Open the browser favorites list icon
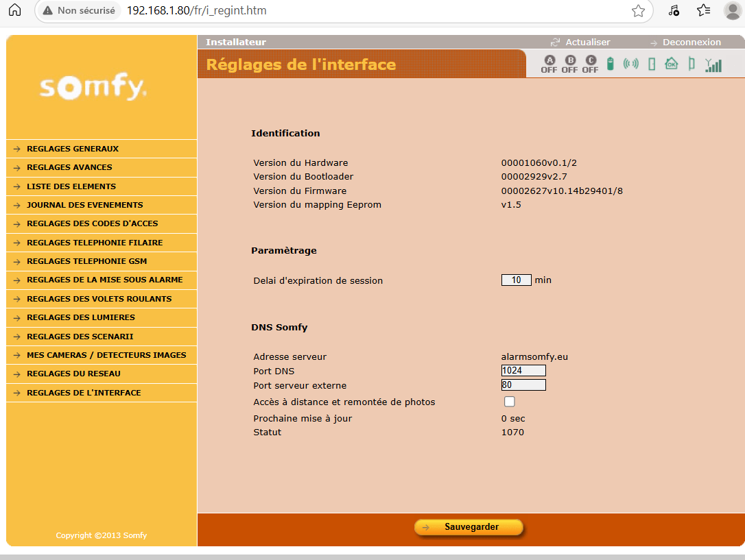745x560 pixels. (703, 10)
